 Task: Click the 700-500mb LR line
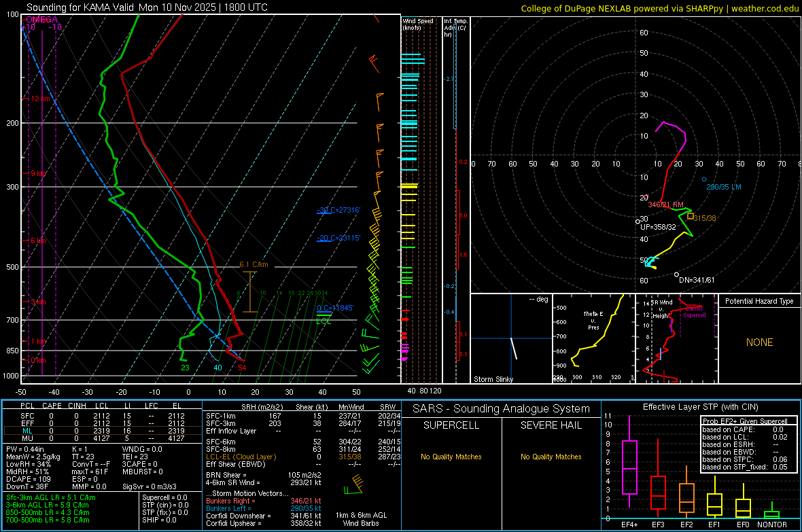(48, 520)
